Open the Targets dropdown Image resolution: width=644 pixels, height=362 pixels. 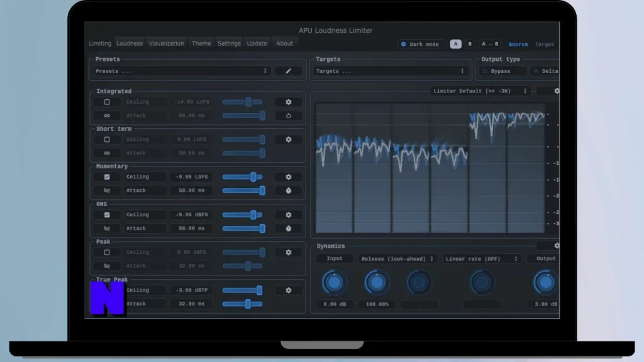pyautogui.click(x=390, y=71)
